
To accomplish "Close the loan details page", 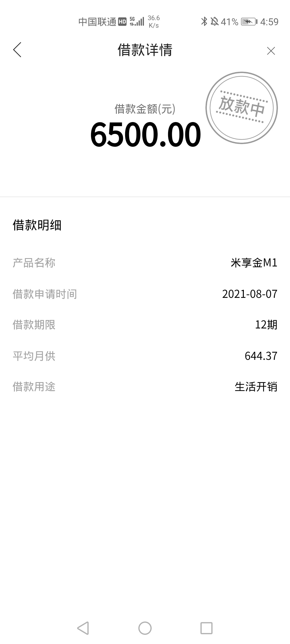I will click(x=271, y=51).
